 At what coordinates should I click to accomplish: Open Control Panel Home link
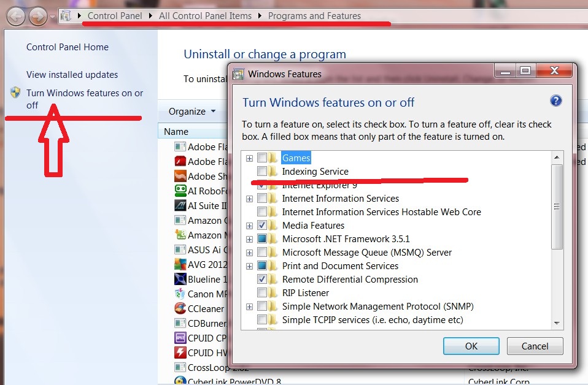pyautogui.click(x=68, y=47)
